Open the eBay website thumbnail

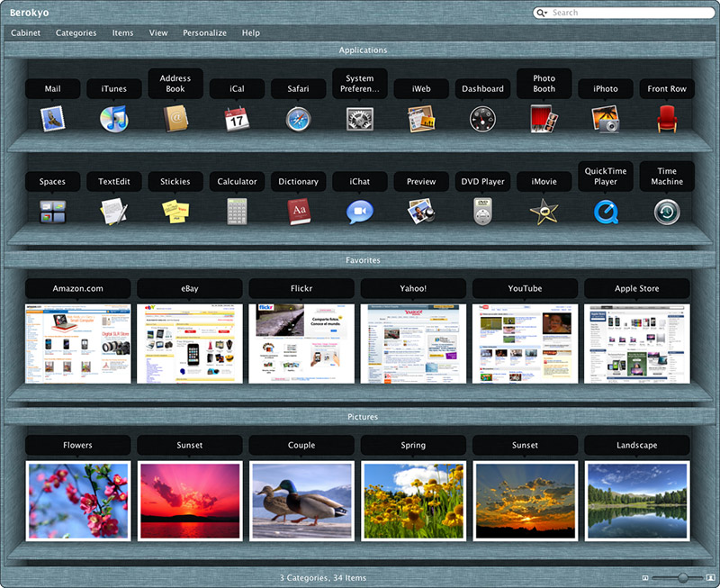[190, 344]
